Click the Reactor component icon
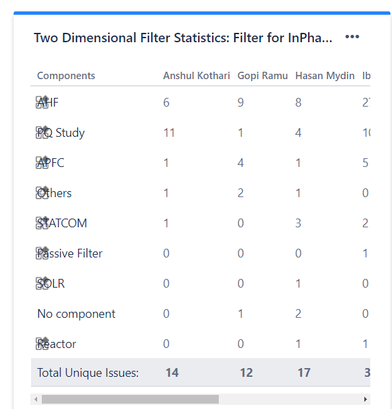The height and width of the screenshot is (409, 392). click(42, 344)
